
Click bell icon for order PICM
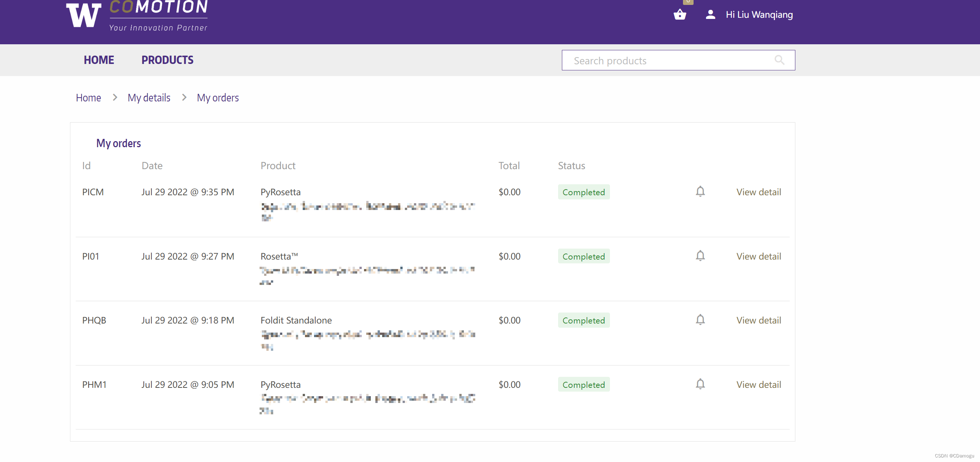coord(700,191)
